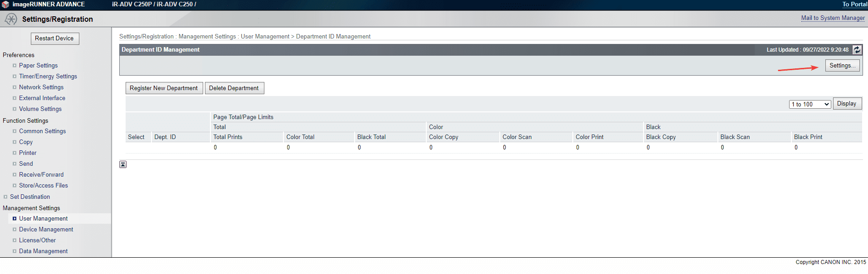
Task: Open the Copy function settings
Action: point(26,142)
